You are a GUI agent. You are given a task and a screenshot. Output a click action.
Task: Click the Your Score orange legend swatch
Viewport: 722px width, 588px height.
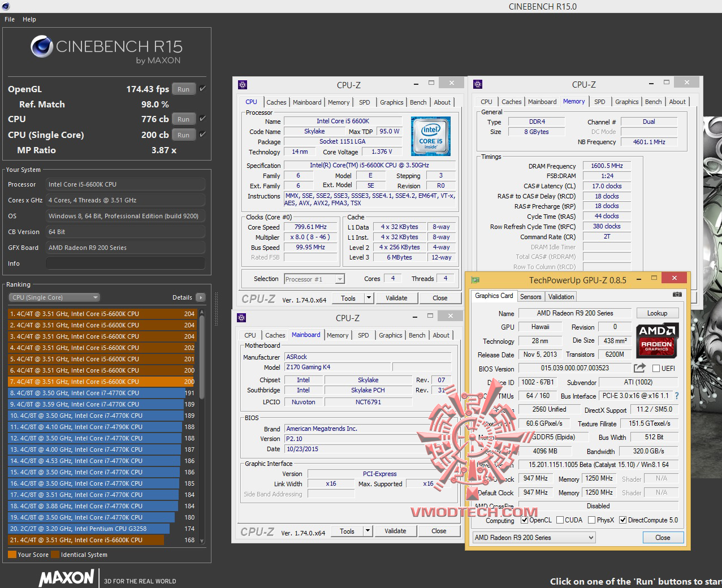pyautogui.click(x=12, y=555)
